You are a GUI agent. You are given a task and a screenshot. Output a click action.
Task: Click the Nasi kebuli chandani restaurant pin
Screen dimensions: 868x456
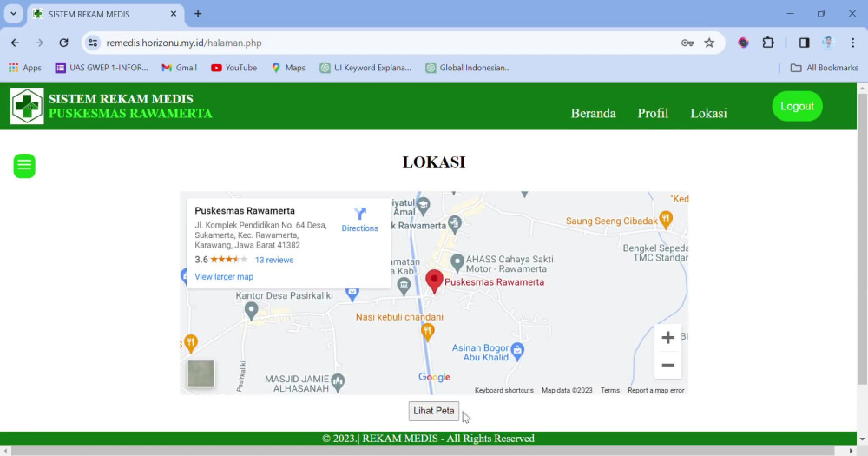point(427,332)
